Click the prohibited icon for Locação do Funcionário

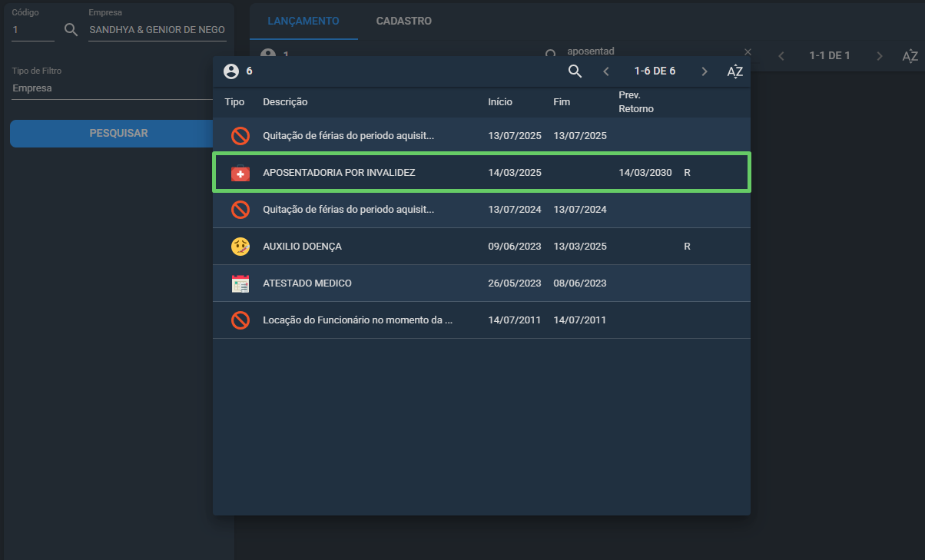[240, 320]
